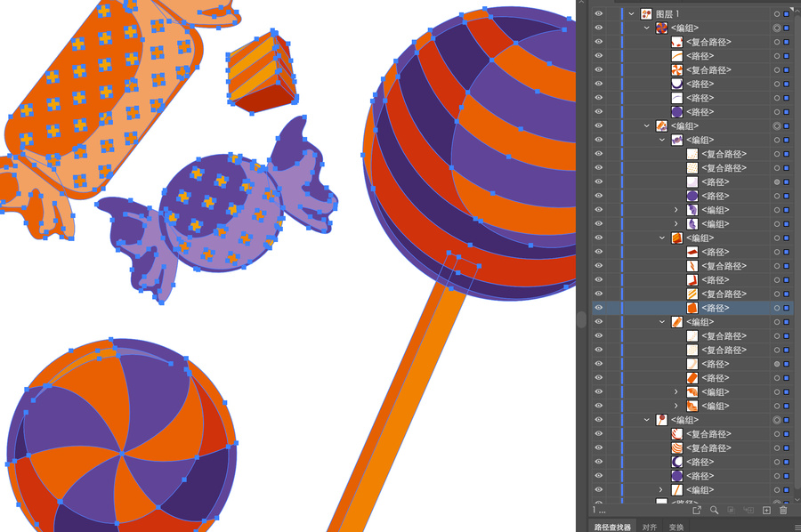801x532 pixels.
Task: Switch to the 路径查找器 tab
Action: [x=612, y=527]
